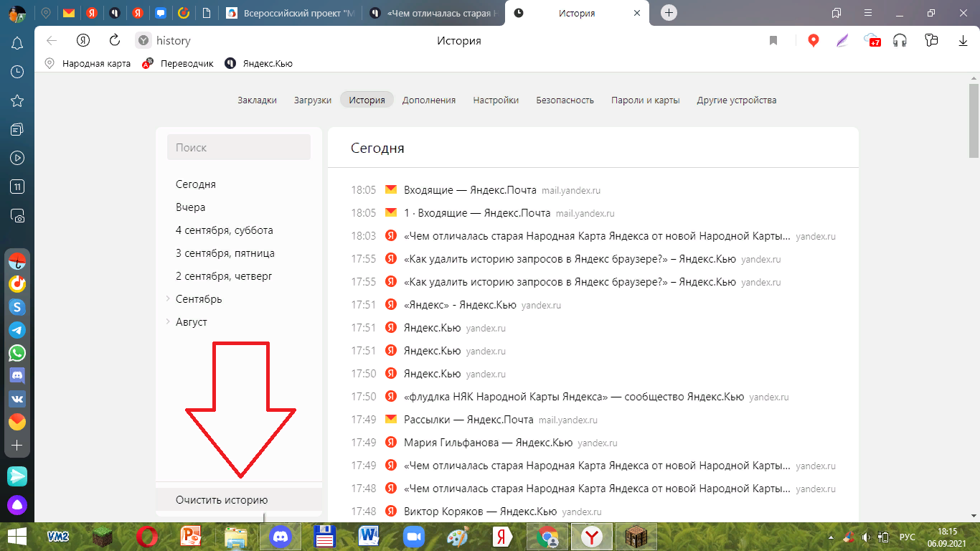Switch to «Чем отличалась старая tab
The width and height of the screenshot is (980, 551).
(434, 13)
